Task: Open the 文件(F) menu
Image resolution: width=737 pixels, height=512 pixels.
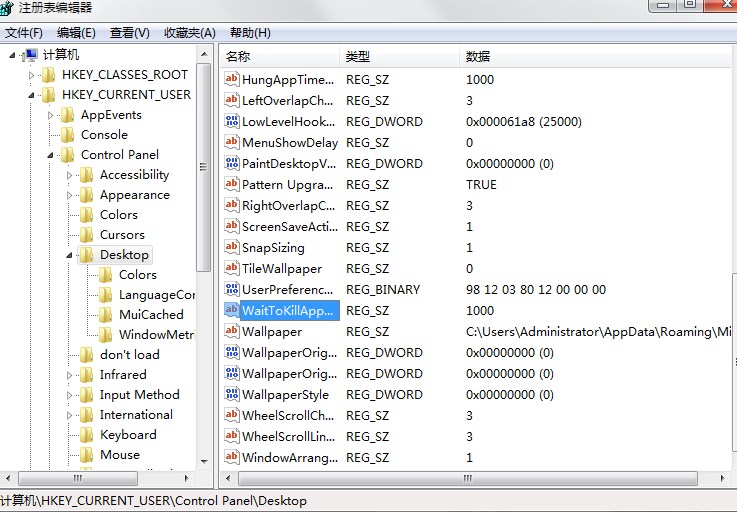Action: pyautogui.click(x=24, y=32)
